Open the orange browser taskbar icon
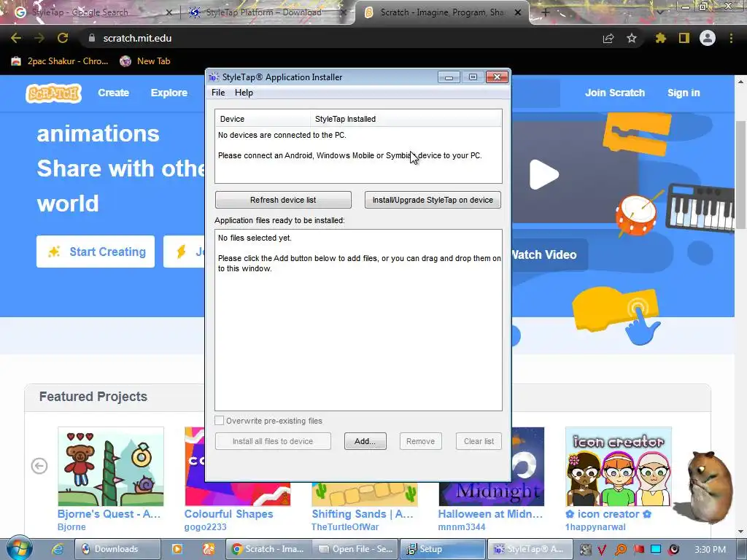 click(x=209, y=549)
